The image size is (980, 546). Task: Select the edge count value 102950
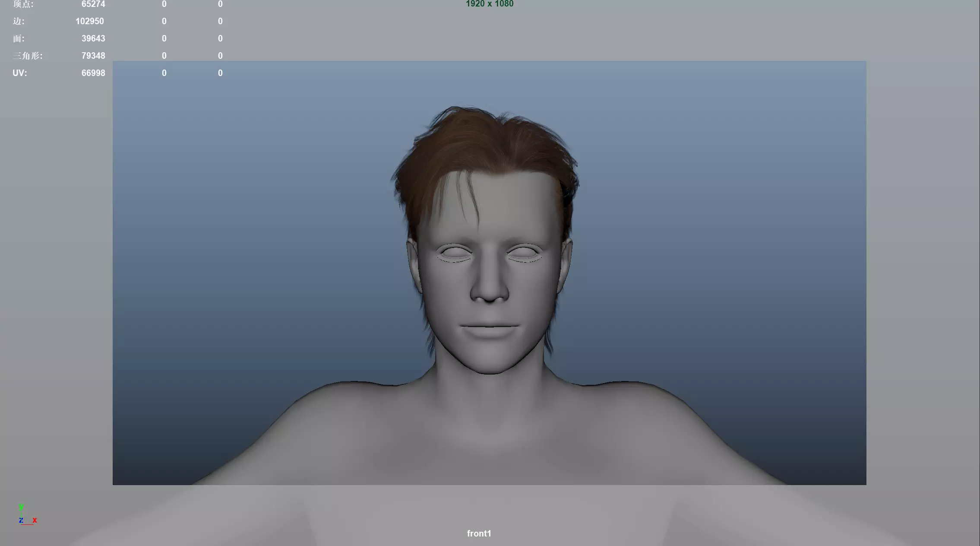[90, 21]
